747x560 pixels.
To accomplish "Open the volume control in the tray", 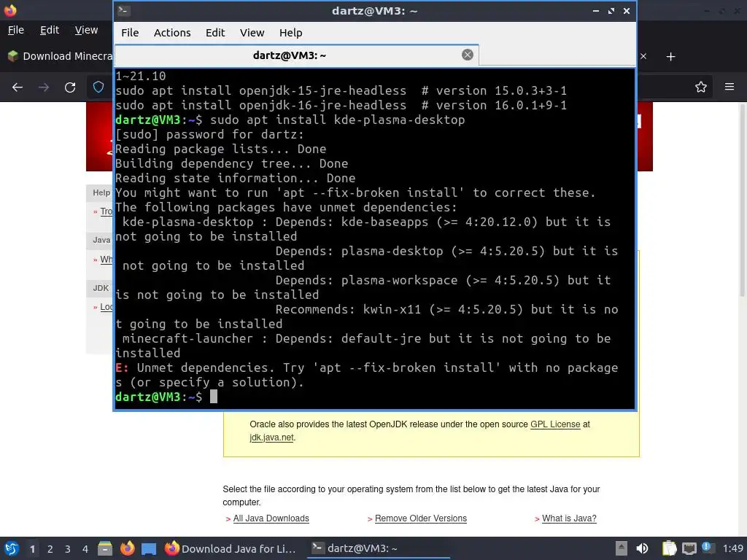I will click(642, 548).
